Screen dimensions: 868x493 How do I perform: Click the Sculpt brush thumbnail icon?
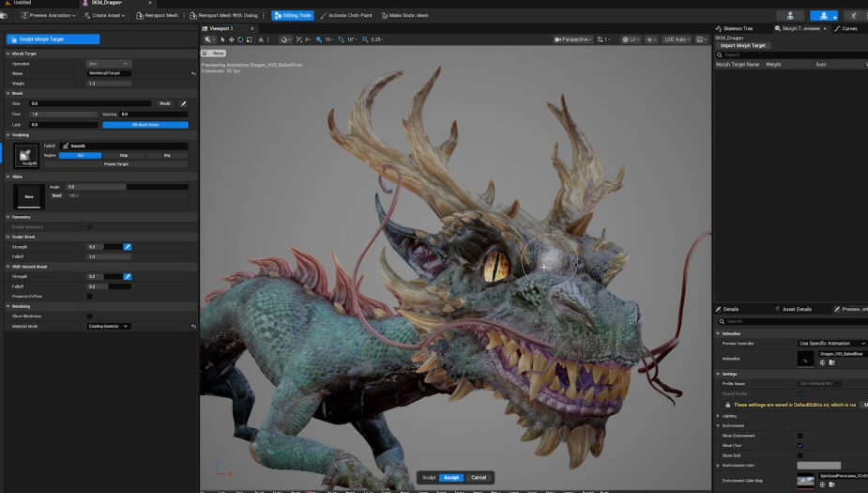pyautogui.click(x=26, y=156)
